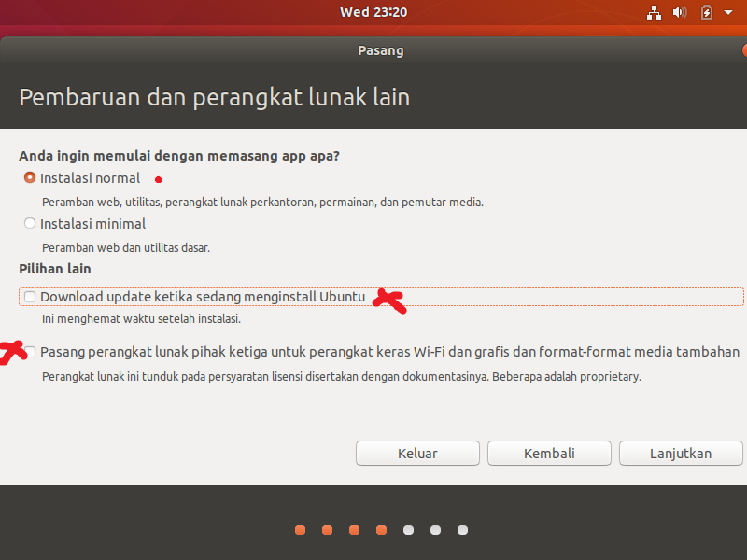The height and width of the screenshot is (560, 747).
Task: Click the orange window close button
Action: 744,50
